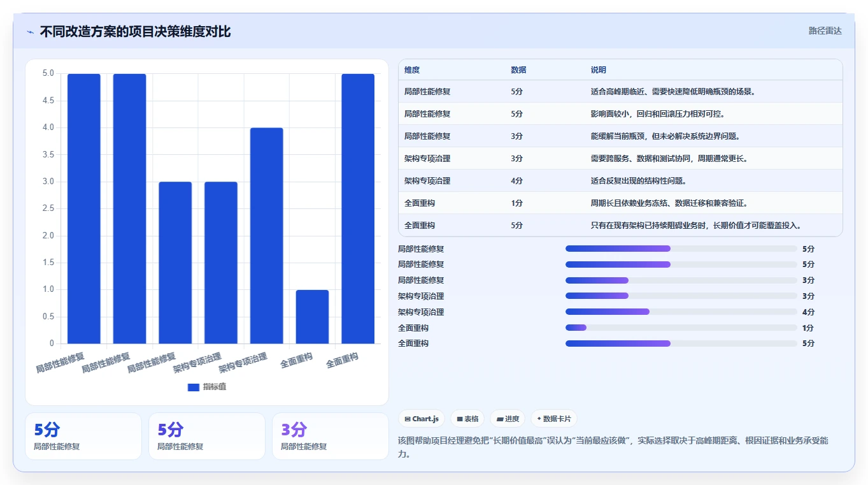Viewport: 868px width, 485px height.
Task: Click the 全面重构 5分 progress bar
Action: tap(681, 343)
